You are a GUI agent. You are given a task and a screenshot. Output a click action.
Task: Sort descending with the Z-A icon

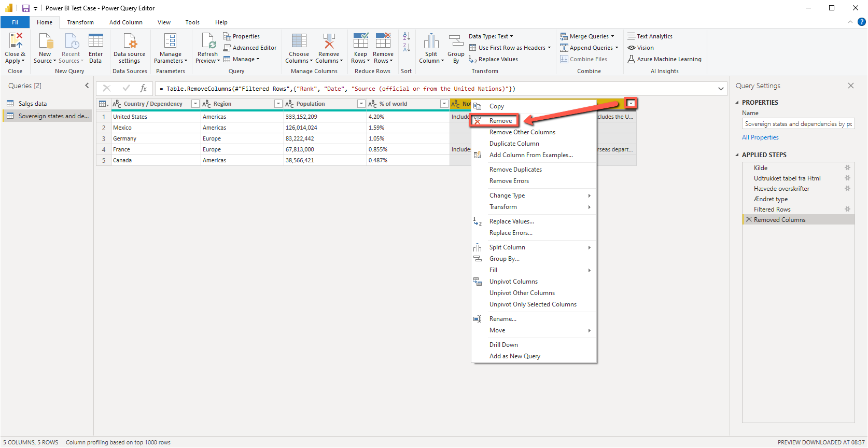pos(407,48)
